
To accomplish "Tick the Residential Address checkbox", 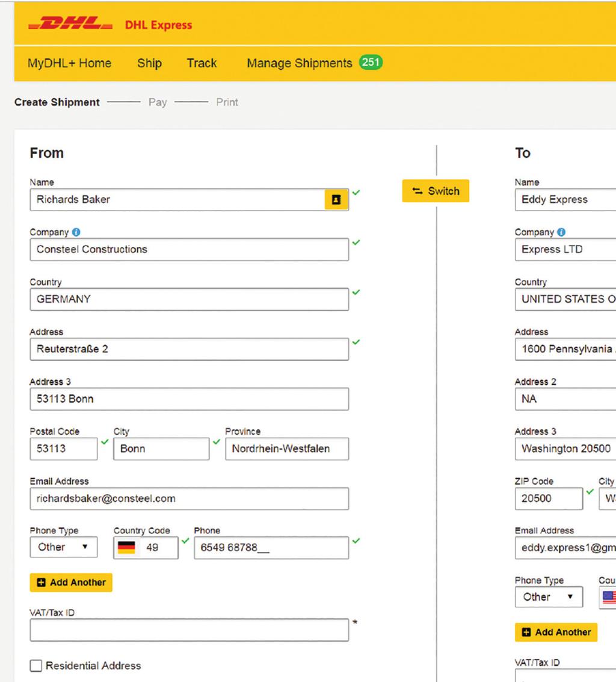I will 36,666.
